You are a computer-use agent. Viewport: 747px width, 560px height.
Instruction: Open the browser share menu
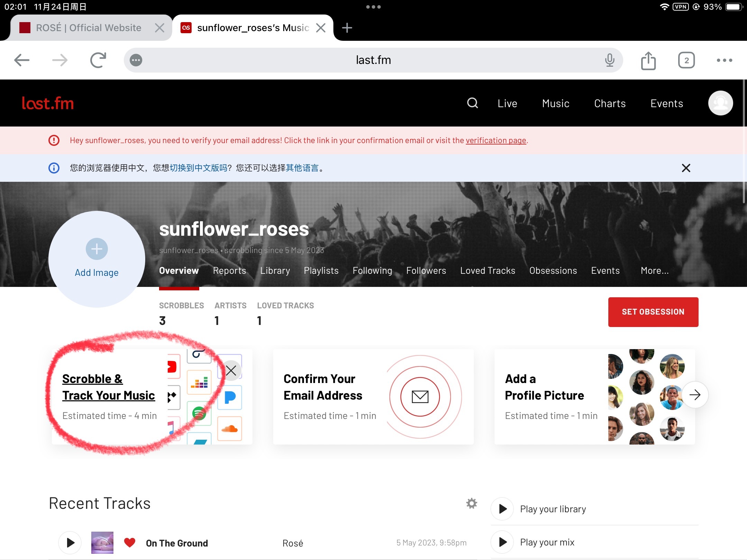(x=648, y=60)
